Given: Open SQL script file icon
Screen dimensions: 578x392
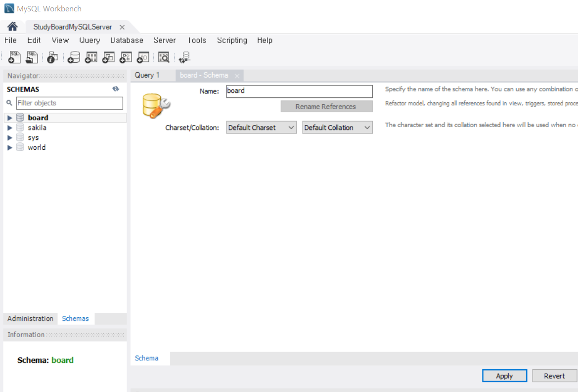Looking at the screenshot, I should [32, 57].
